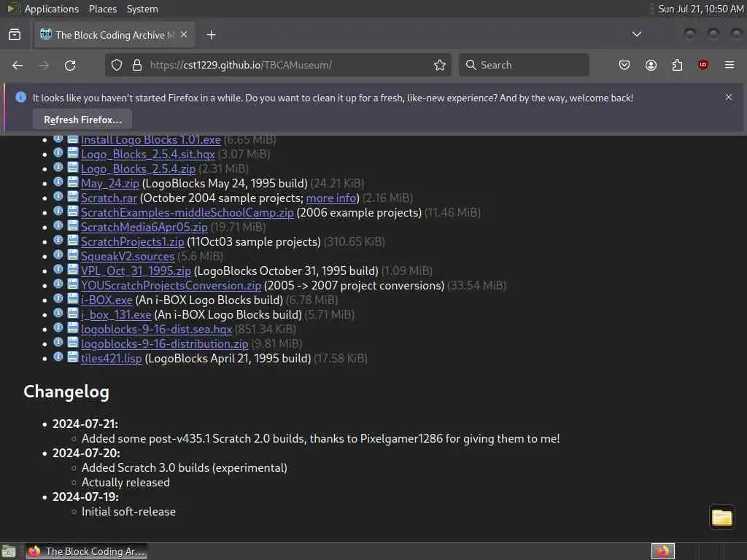Image resolution: width=747 pixels, height=560 pixels.
Task: Click The Block Coding Ar... taskbar window button
Action: tap(86, 551)
